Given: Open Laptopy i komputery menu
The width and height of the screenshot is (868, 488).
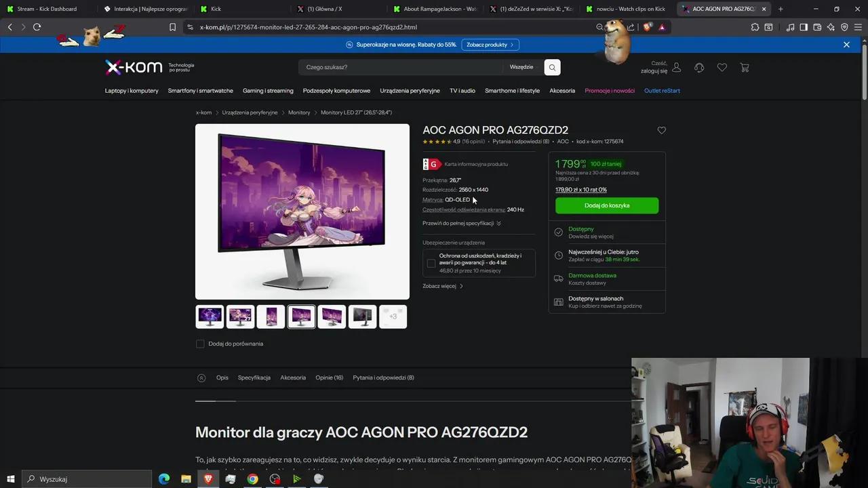Looking at the screenshot, I should click(x=132, y=91).
